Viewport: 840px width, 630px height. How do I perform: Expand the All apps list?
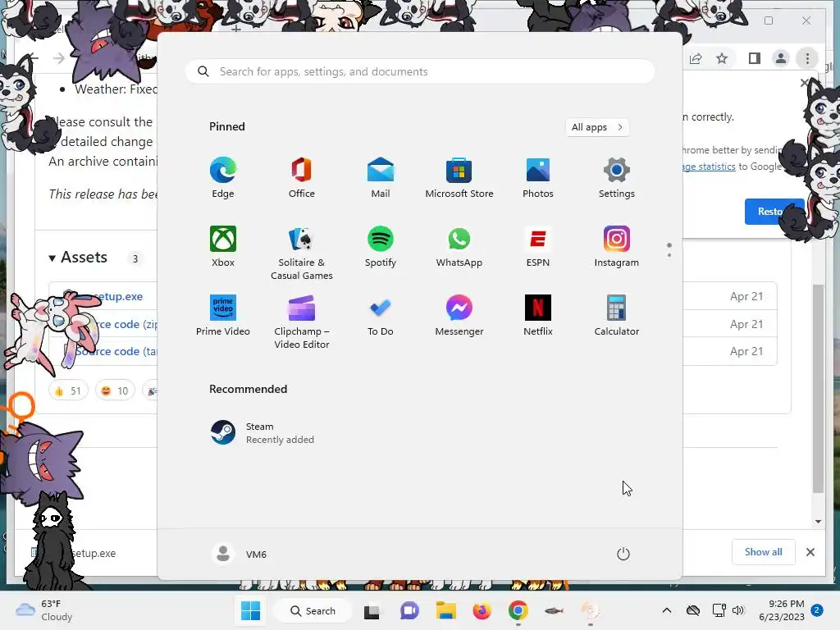[597, 127]
